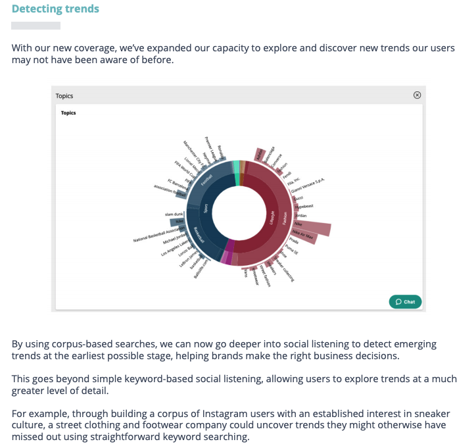The width and height of the screenshot is (476, 448).
Task: Open the Chat widget
Action: click(405, 302)
